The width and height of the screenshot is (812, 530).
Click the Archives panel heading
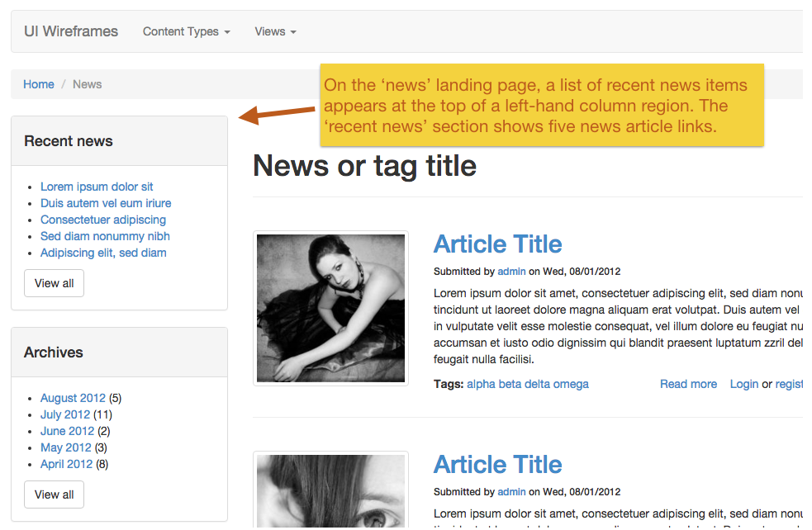coord(54,352)
